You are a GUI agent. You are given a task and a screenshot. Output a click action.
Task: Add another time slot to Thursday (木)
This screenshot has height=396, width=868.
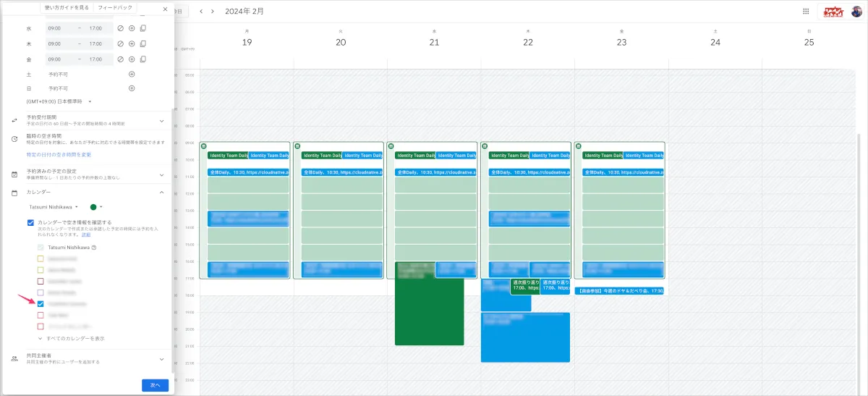click(132, 43)
